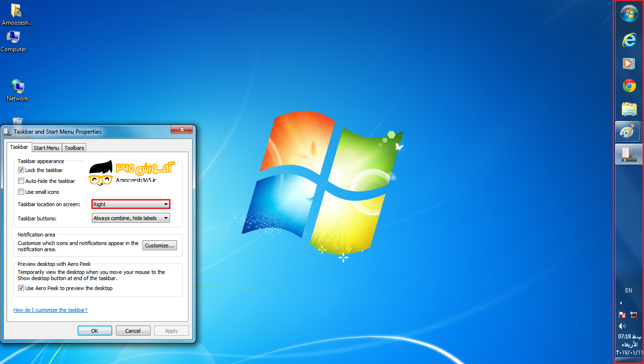Viewport: 644px width, 364px height.
Task: Open Windows Explorer taskbar icon
Action: click(x=629, y=109)
